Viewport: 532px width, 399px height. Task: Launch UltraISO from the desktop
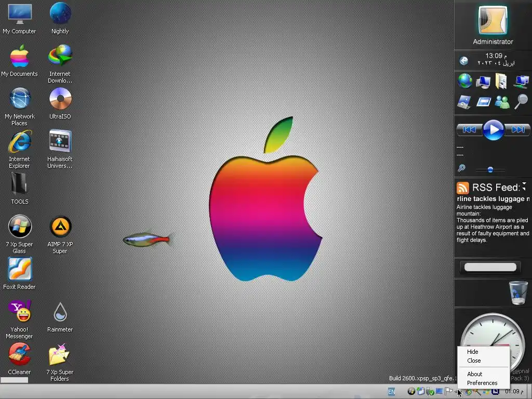(x=60, y=103)
